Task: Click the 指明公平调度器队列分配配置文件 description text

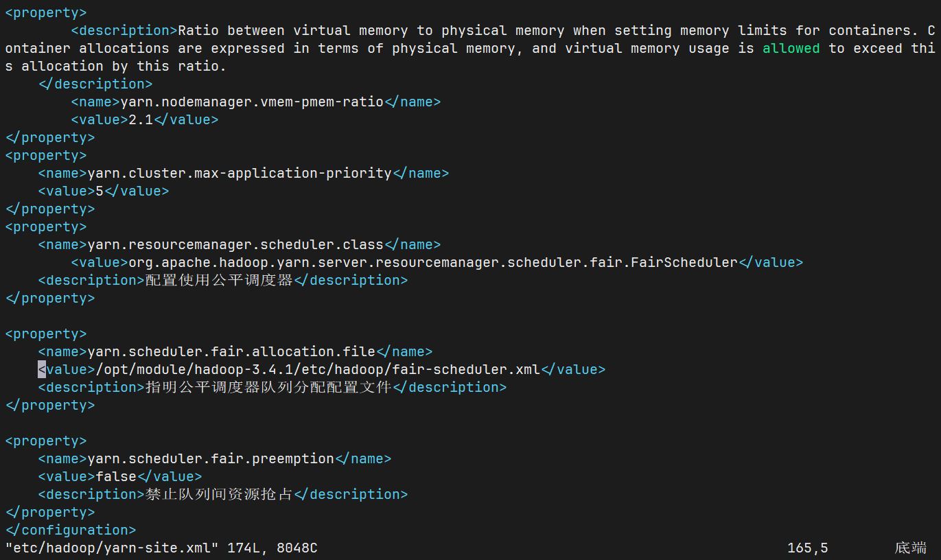Action: (x=268, y=387)
